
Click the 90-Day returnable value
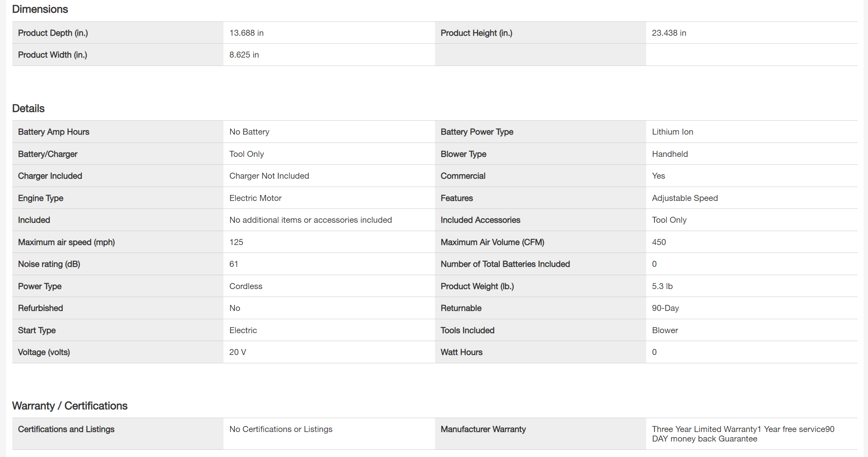pos(665,308)
